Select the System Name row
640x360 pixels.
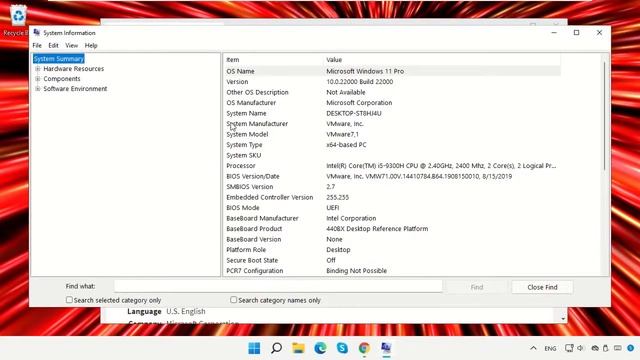click(392, 113)
